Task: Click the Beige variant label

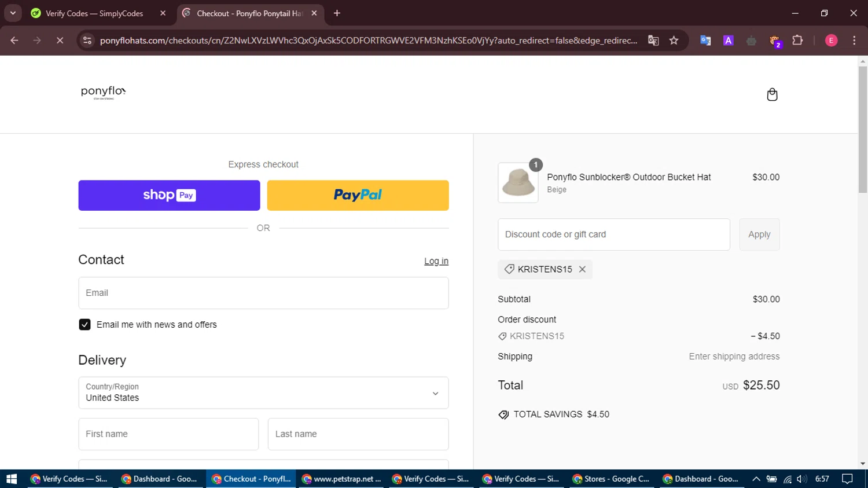Action: click(557, 190)
